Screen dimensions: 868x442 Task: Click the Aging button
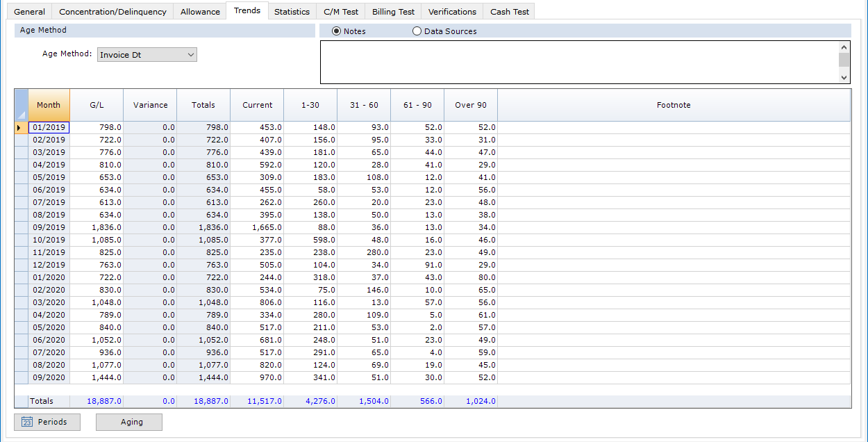click(131, 422)
